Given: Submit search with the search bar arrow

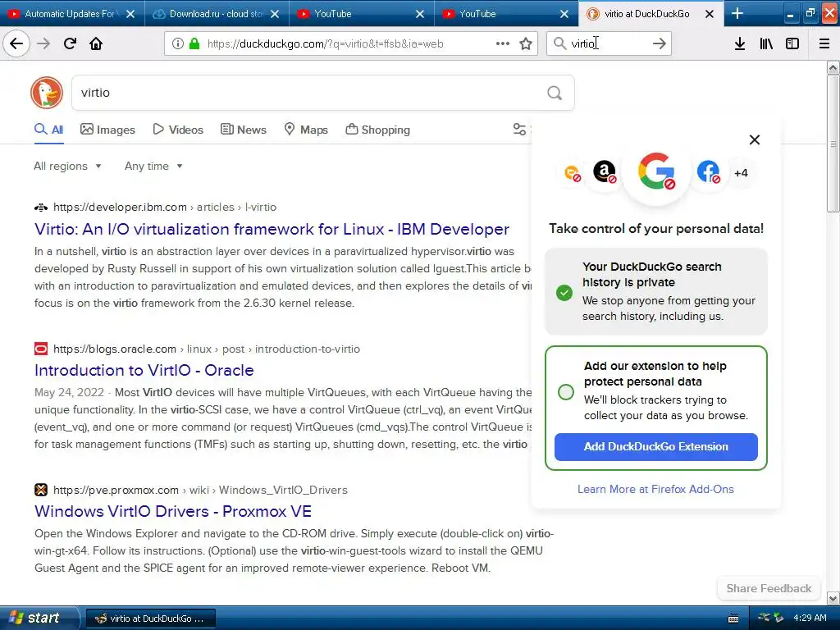Looking at the screenshot, I should pos(660,43).
